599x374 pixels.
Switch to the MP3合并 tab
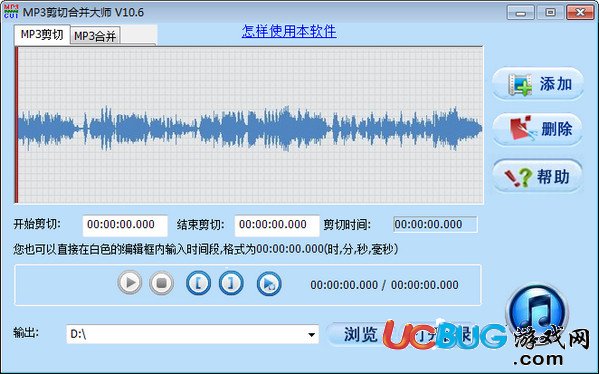(x=95, y=36)
